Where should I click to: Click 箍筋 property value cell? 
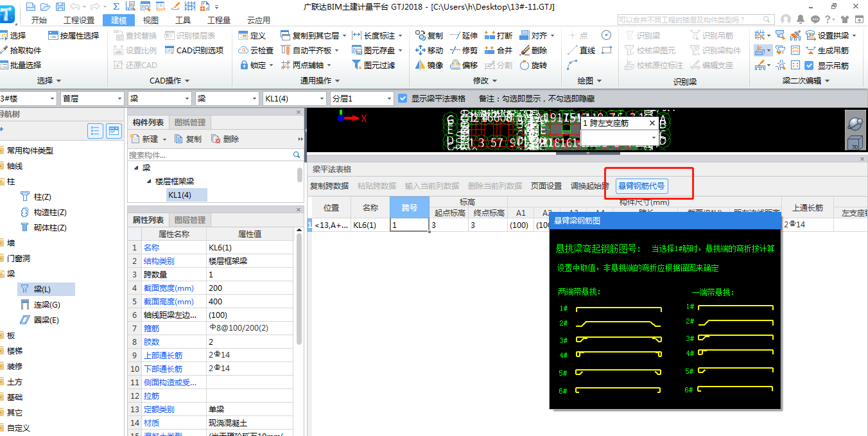(251, 328)
